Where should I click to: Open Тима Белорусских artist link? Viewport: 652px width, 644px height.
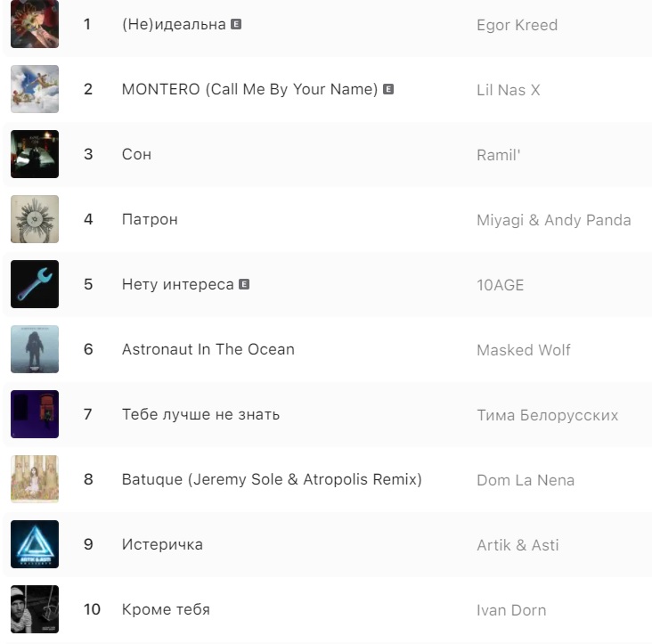pyautogui.click(x=547, y=415)
